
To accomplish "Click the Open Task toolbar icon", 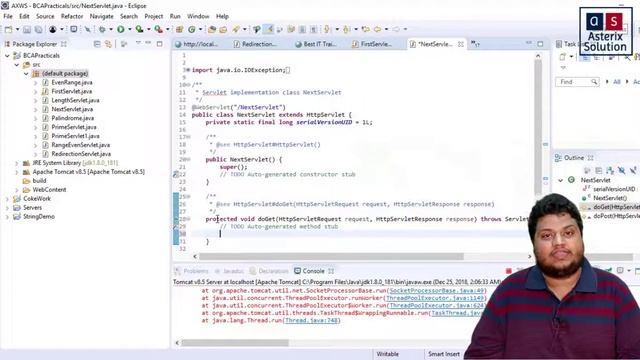I will point(223,29).
